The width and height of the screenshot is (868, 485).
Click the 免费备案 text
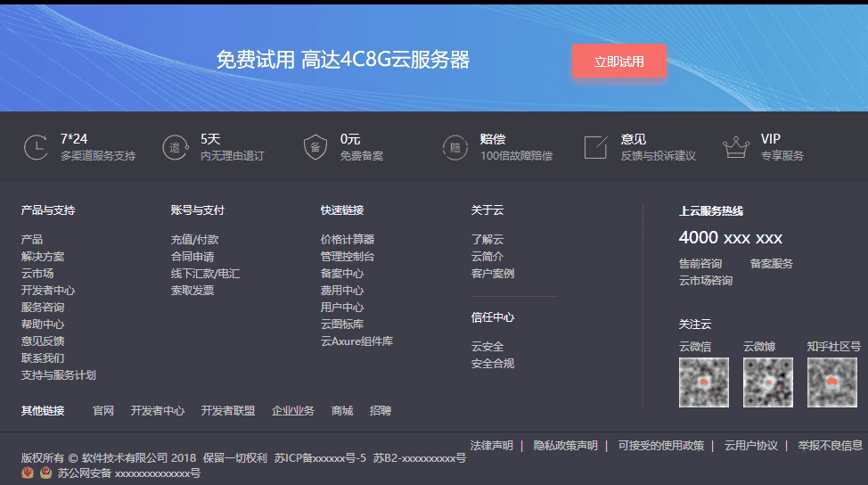362,156
